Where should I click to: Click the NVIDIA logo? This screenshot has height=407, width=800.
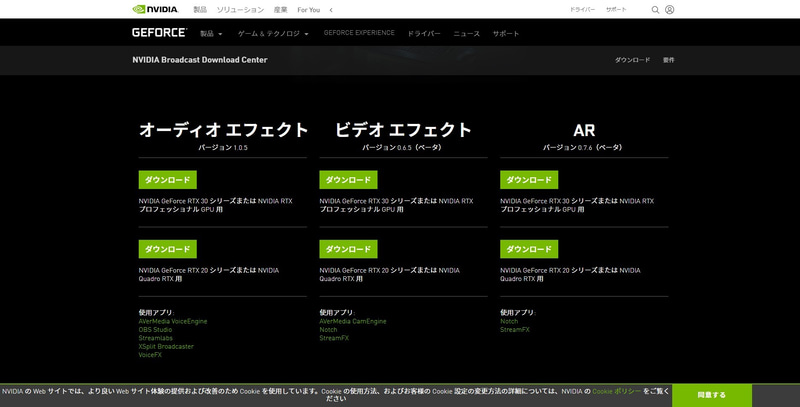pos(155,9)
